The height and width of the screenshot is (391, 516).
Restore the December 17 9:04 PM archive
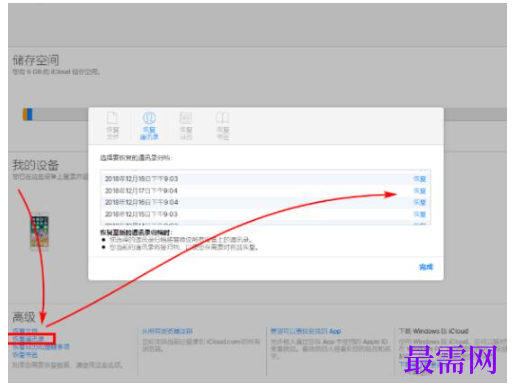420,191
